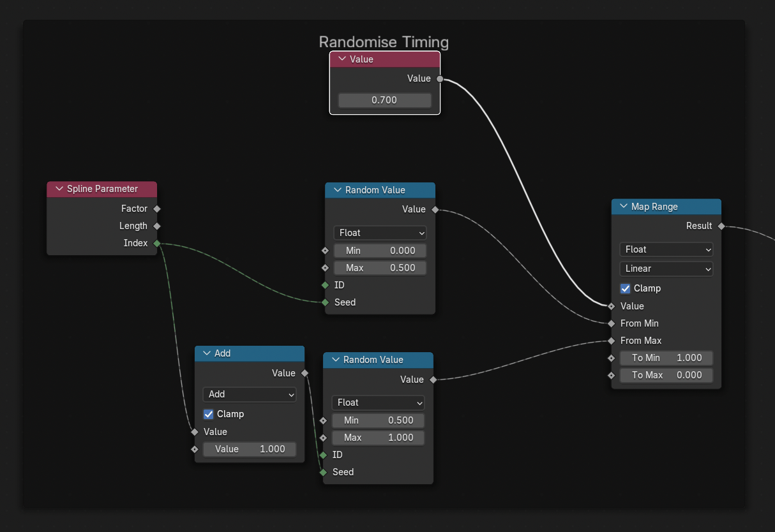Viewport: 775px width, 532px height.
Task: Select the Randomise Timing frame label
Action: point(384,42)
